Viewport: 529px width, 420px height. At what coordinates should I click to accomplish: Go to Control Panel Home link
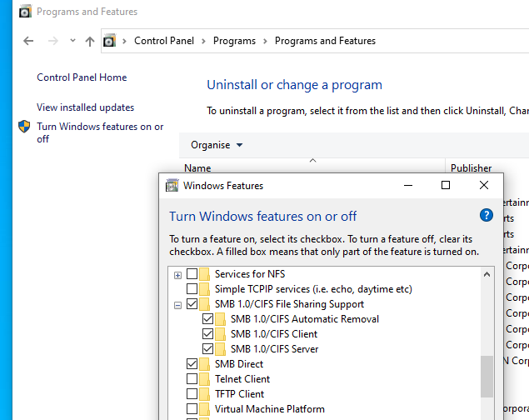click(x=82, y=77)
